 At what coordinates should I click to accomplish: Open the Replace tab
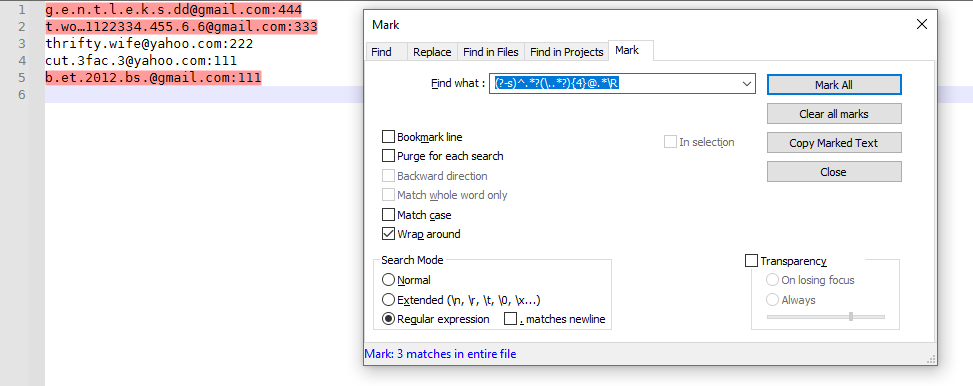tap(432, 52)
